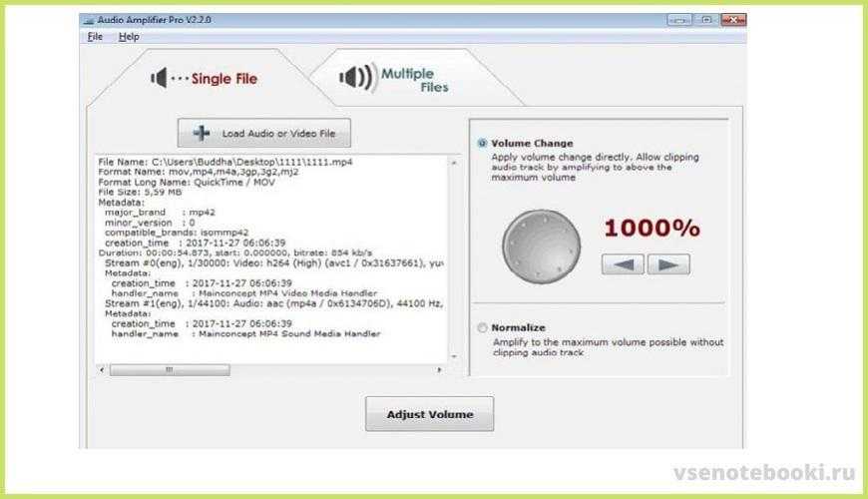This screenshot has width=868, height=499.
Task: Click the Stream #1(eng) audio line
Action: click(274, 303)
